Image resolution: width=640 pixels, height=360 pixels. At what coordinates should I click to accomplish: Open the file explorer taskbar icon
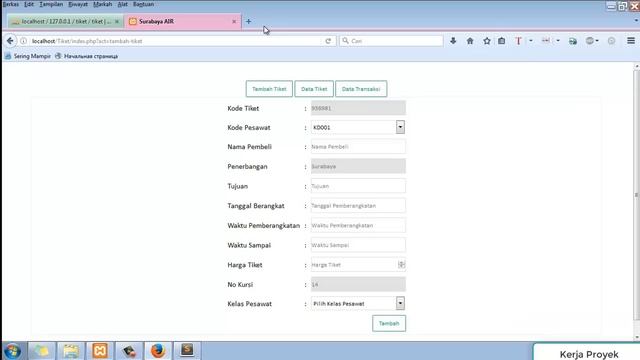71,351
